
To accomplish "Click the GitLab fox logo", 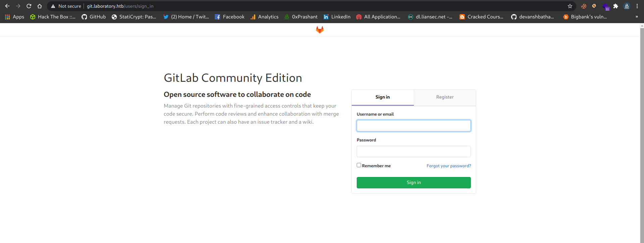I will (x=319, y=30).
